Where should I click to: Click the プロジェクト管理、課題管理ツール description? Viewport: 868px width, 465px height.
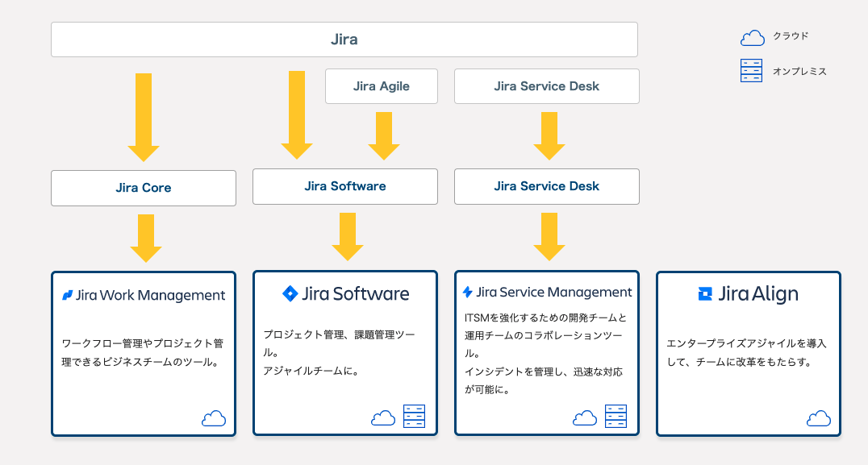(339, 343)
